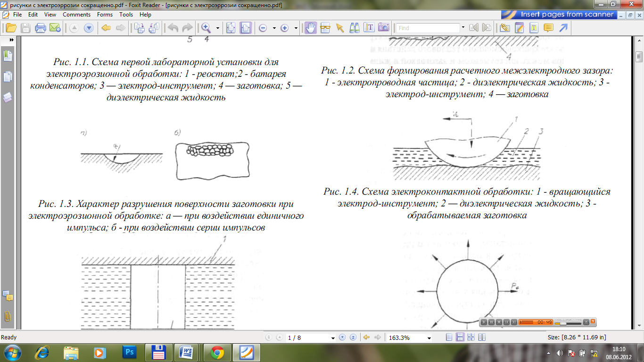Open the zoom in dropdown arrow
Screen dimensions: 644x362
point(296,28)
